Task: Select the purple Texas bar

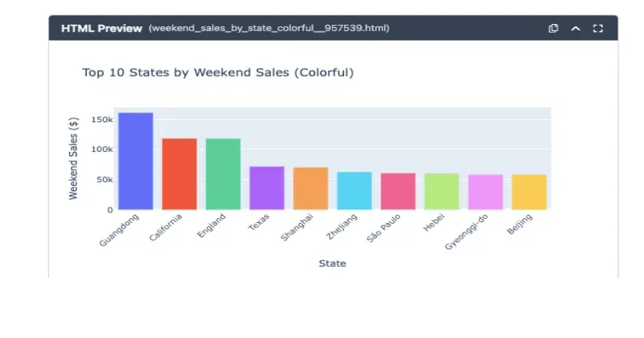Action: [x=267, y=189]
